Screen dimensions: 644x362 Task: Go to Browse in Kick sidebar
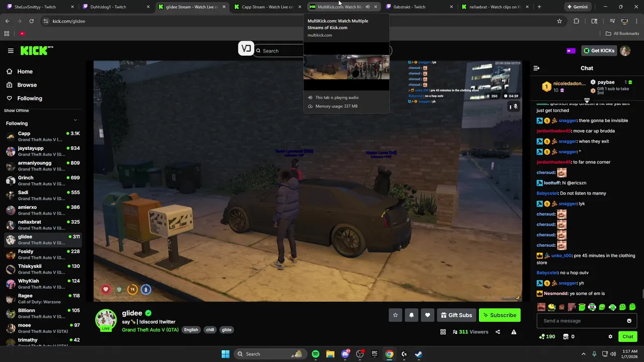pyautogui.click(x=27, y=85)
